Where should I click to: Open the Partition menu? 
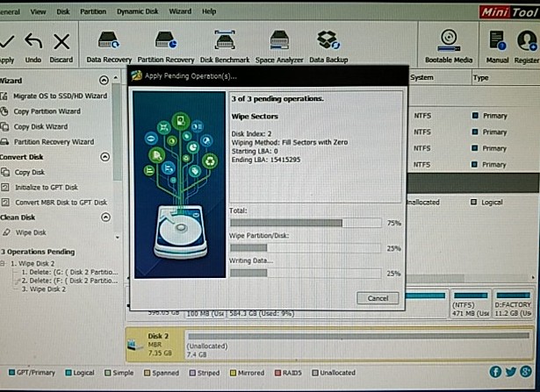coord(92,11)
